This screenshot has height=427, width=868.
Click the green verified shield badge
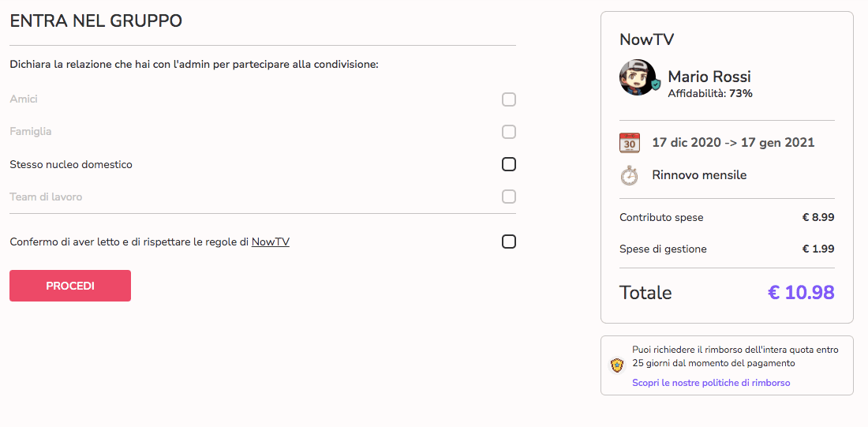pos(656,84)
